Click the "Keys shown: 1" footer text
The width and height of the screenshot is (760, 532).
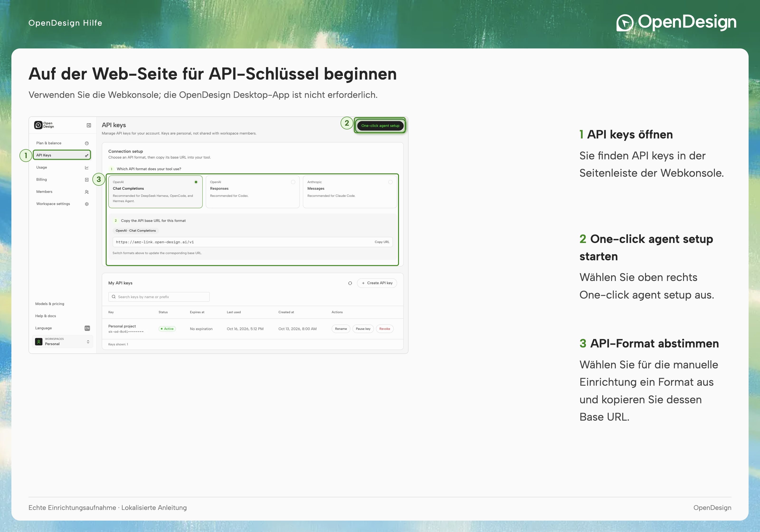pos(118,344)
